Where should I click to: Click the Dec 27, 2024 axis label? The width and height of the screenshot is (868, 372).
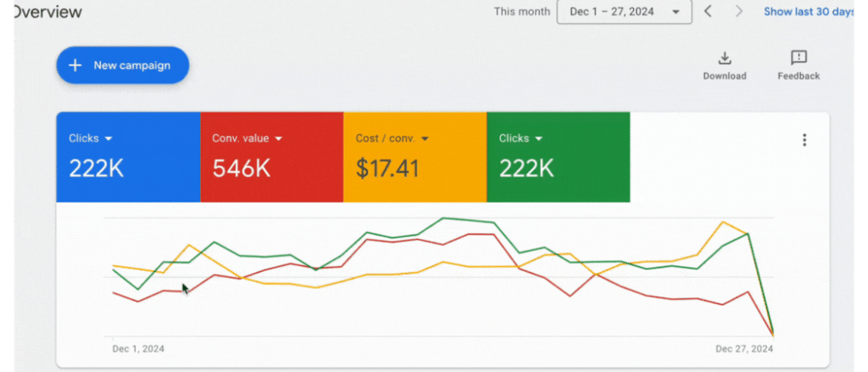pyautogui.click(x=744, y=348)
